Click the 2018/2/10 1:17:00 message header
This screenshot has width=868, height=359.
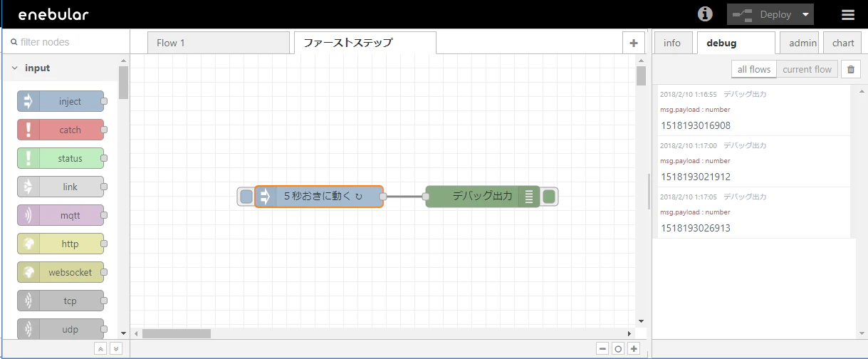point(713,145)
